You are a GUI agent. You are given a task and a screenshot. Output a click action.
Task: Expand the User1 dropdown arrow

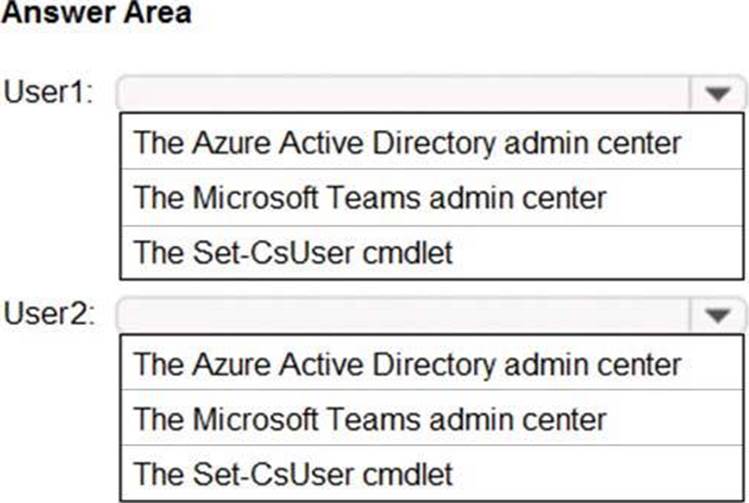[717, 94]
